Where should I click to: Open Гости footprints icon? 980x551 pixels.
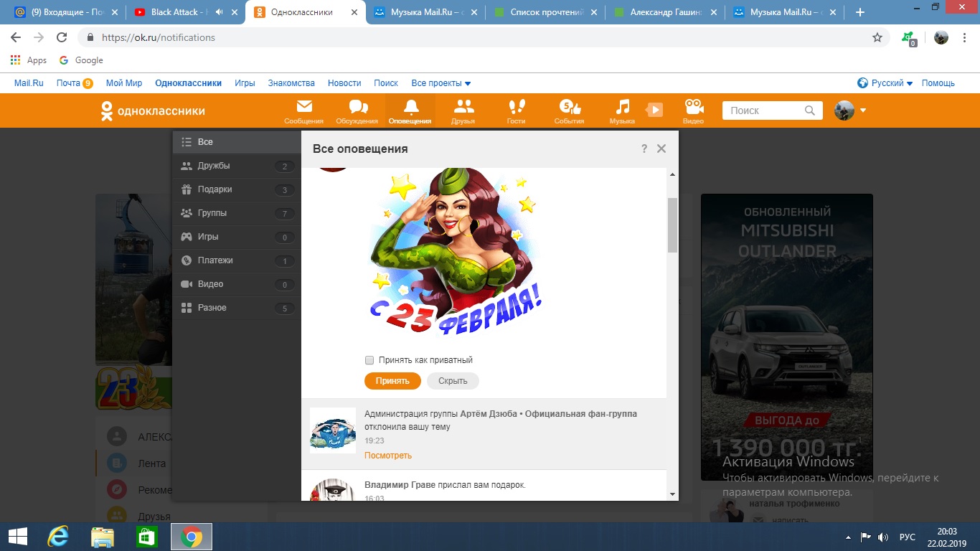coord(516,111)
